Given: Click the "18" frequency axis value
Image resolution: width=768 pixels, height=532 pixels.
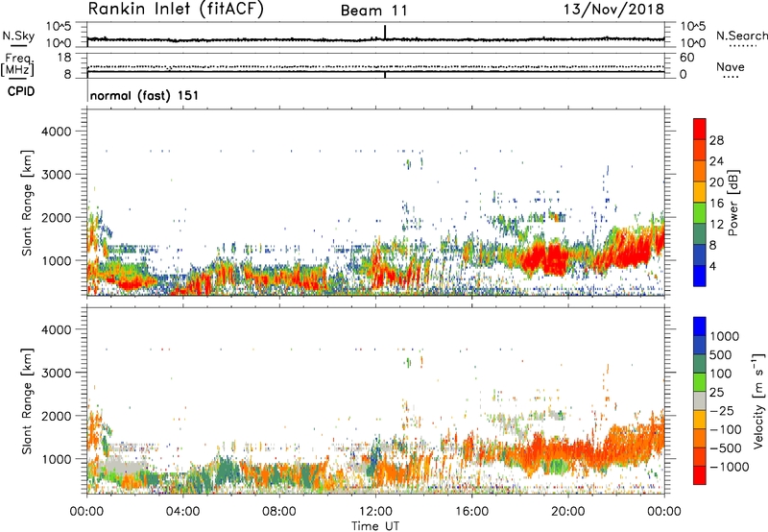Looking at the screenshot, I should click(64, 58).
